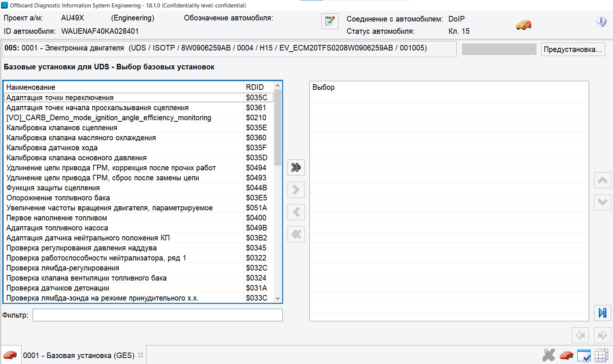Click the notepad edit icon near vehicle designation

[330, 21]
